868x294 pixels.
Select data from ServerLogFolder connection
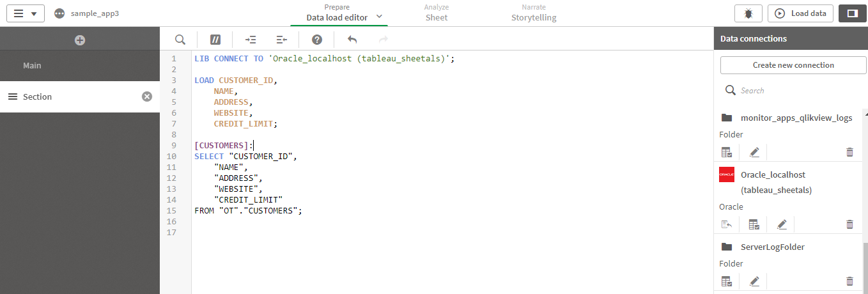pos(726,281)
